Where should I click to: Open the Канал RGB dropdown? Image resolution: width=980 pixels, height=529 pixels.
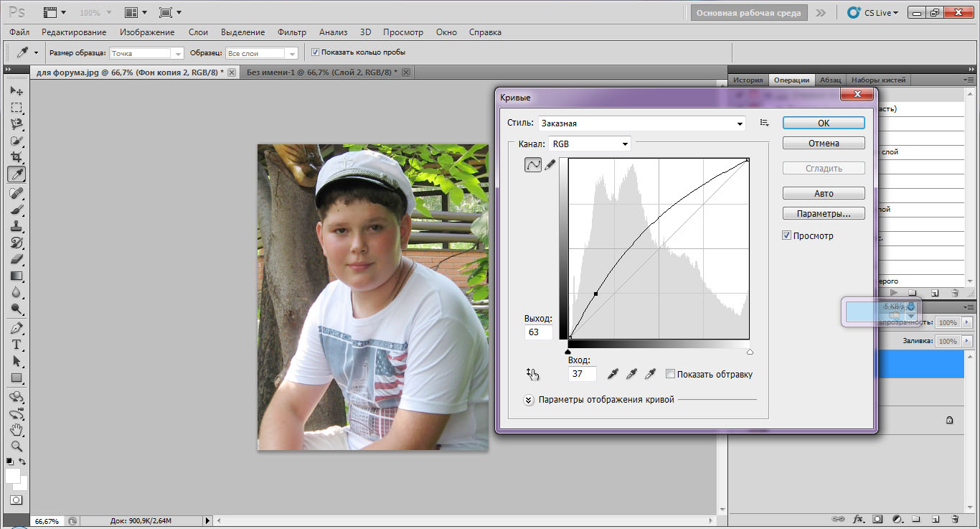coord(589,144)
